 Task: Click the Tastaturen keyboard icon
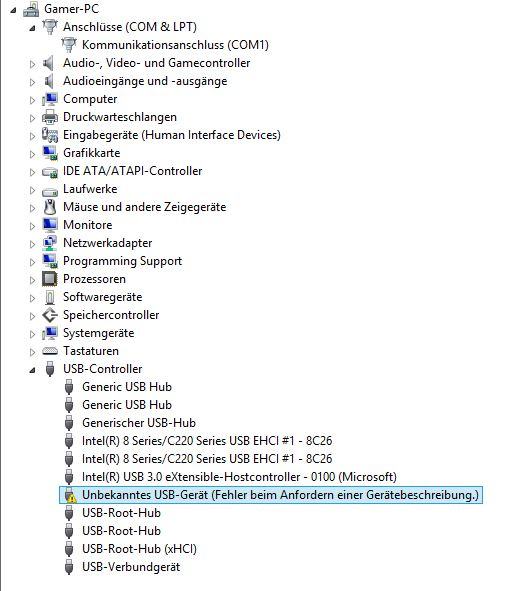click(50, 351)
